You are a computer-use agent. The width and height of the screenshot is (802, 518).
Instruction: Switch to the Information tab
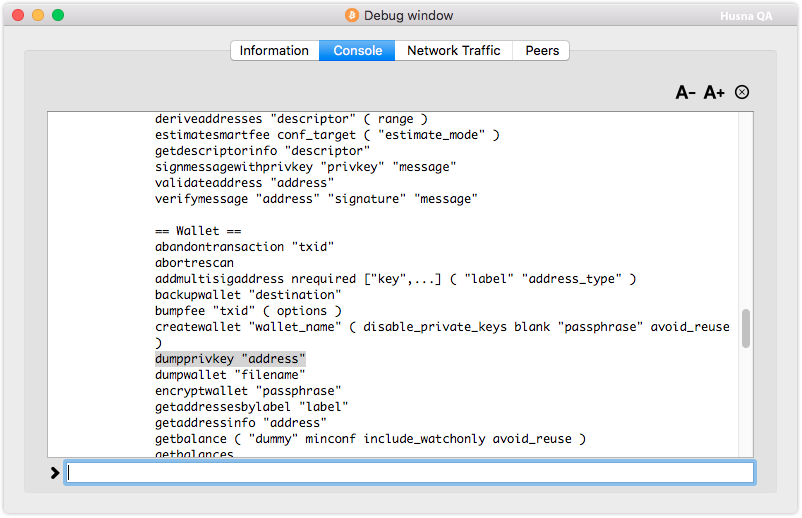[275, 51]
